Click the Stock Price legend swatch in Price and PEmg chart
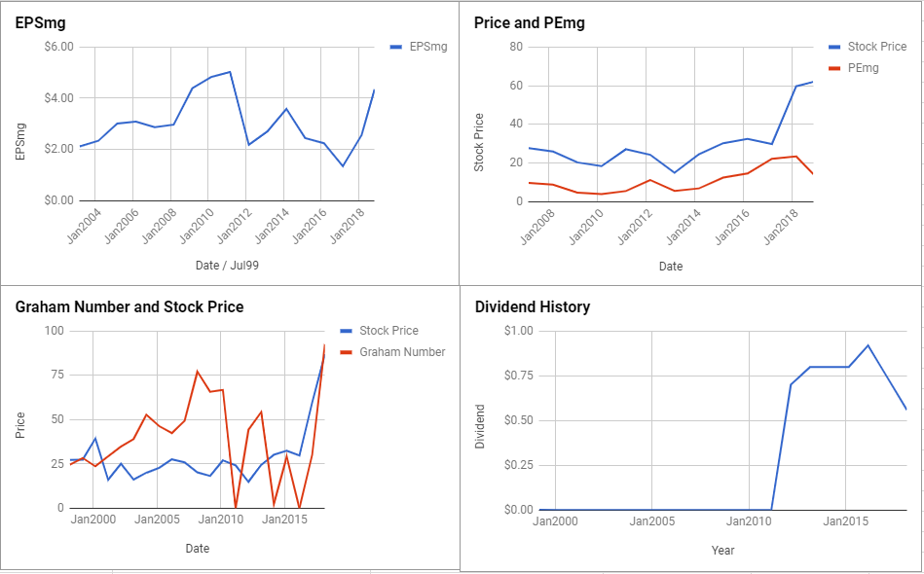 (x=833, y=47)
